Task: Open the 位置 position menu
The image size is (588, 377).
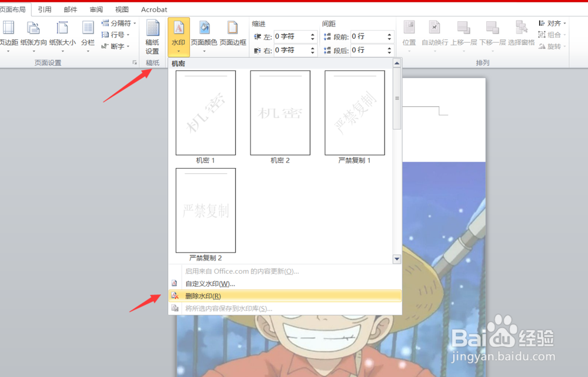Action: (409, 36)
